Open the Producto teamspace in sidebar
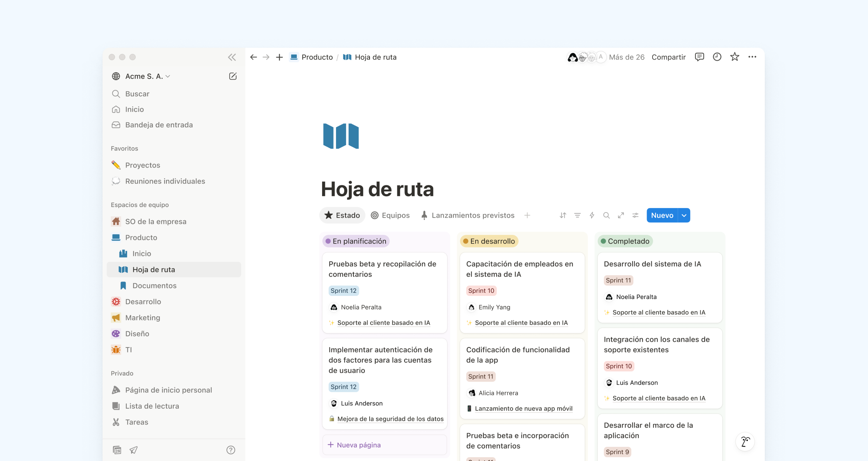The image size is (868, 461). pyautogui.click(x=141, y=237)
